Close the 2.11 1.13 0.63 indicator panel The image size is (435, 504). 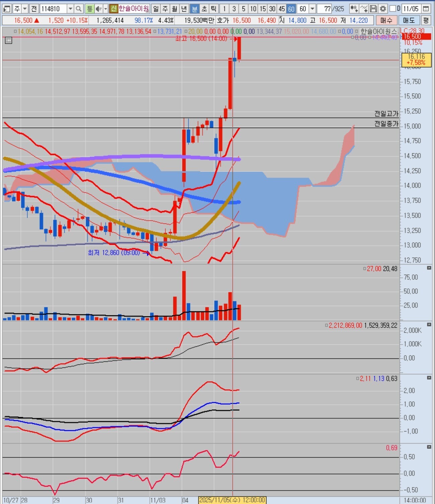(429, 378)
